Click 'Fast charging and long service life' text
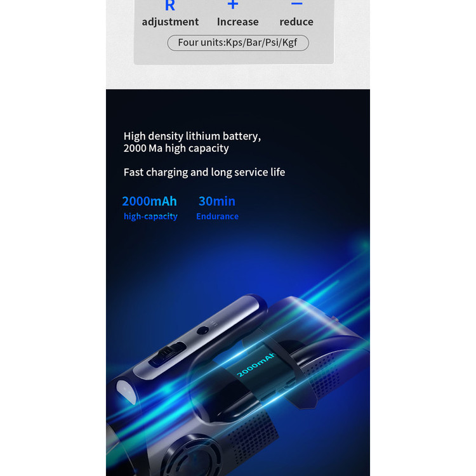Image resolution: width=476 pixels, height=476 pixels. tap(204, 173)
